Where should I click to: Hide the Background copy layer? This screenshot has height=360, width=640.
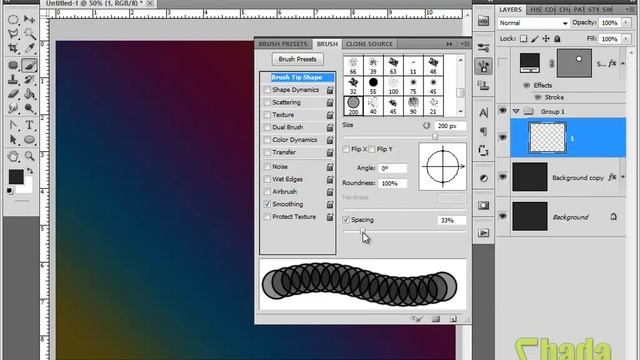click(x=502, y=177)
